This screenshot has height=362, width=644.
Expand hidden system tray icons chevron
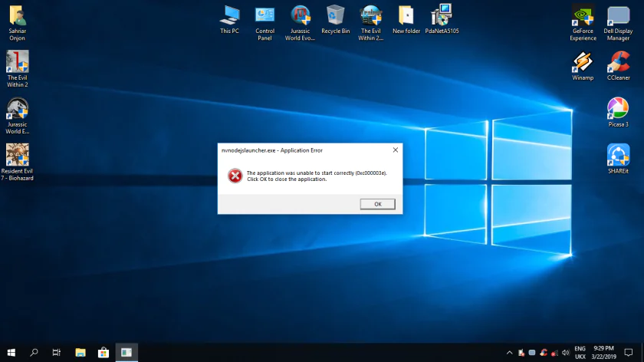(x=509, y=353)
